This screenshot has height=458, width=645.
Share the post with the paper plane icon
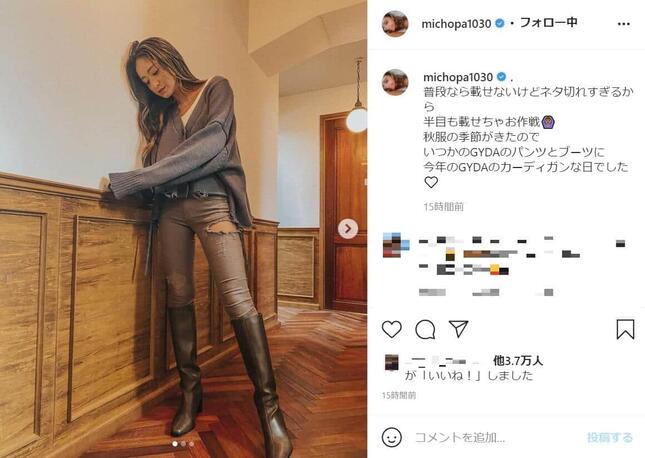coord(458,328)
